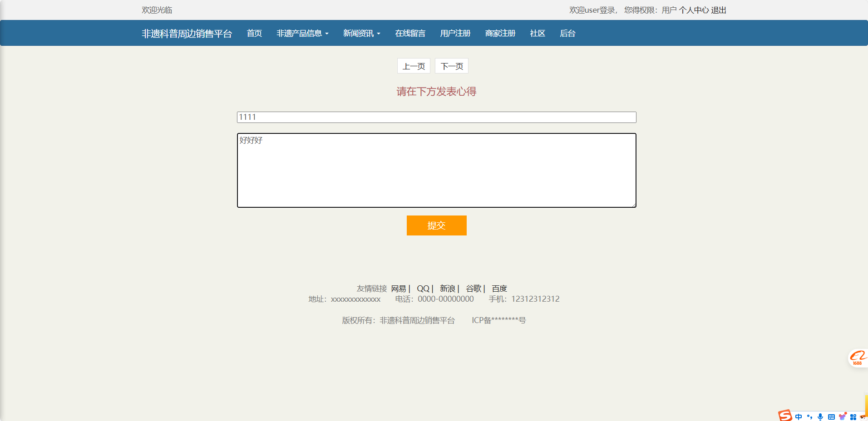The height and width of the screenshot is (421, 868).
Task: Go to the 首页 menu item
Action: tap(254, 33)
